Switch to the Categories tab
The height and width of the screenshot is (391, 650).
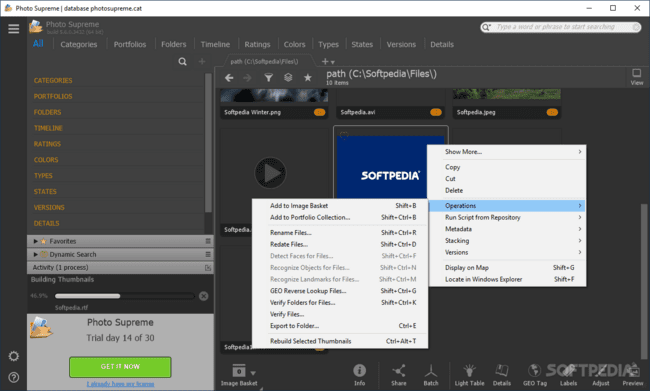[79, 44]
